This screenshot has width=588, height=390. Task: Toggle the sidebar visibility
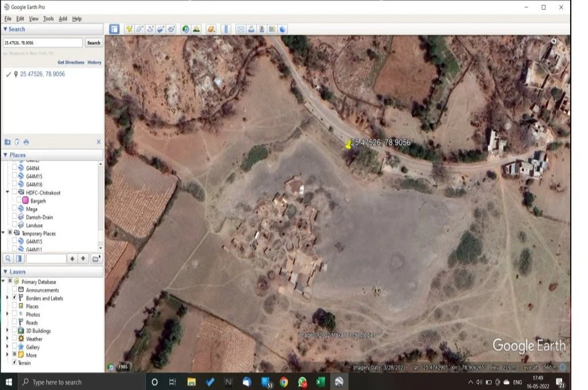coord(114,29)
